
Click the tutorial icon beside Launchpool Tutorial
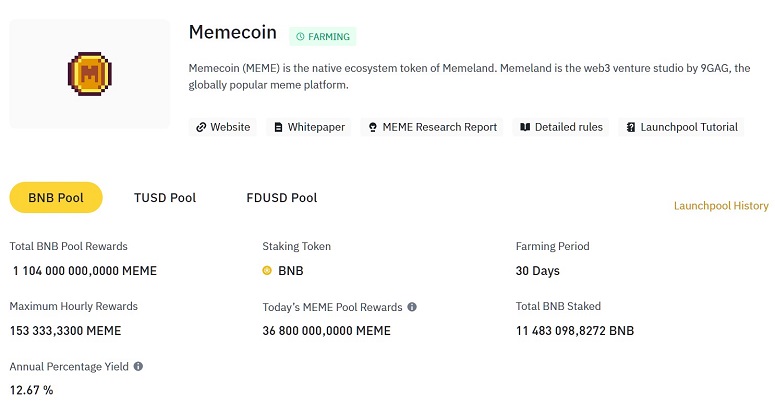(631, 127)
